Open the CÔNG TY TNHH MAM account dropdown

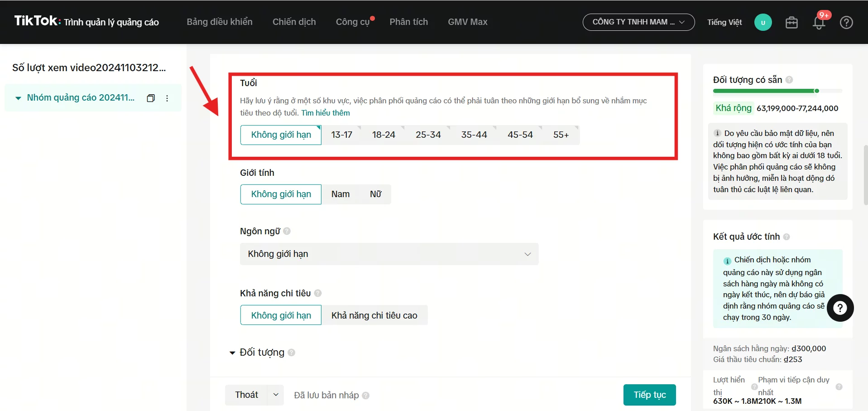pos(638,22)
